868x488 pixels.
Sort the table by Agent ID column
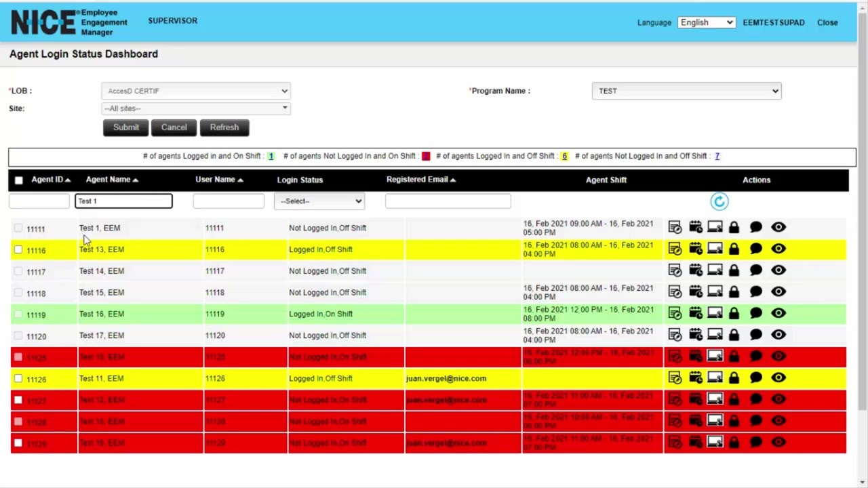click(x=51, y=180)
